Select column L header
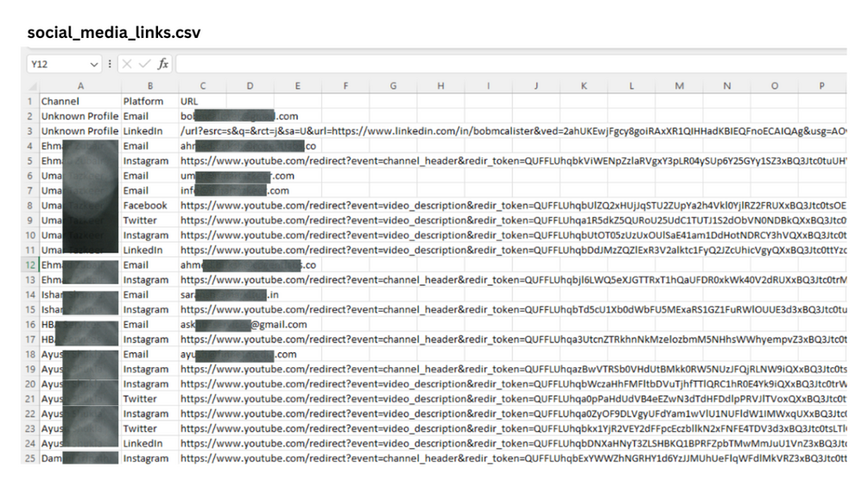 (x=631, y=86)
